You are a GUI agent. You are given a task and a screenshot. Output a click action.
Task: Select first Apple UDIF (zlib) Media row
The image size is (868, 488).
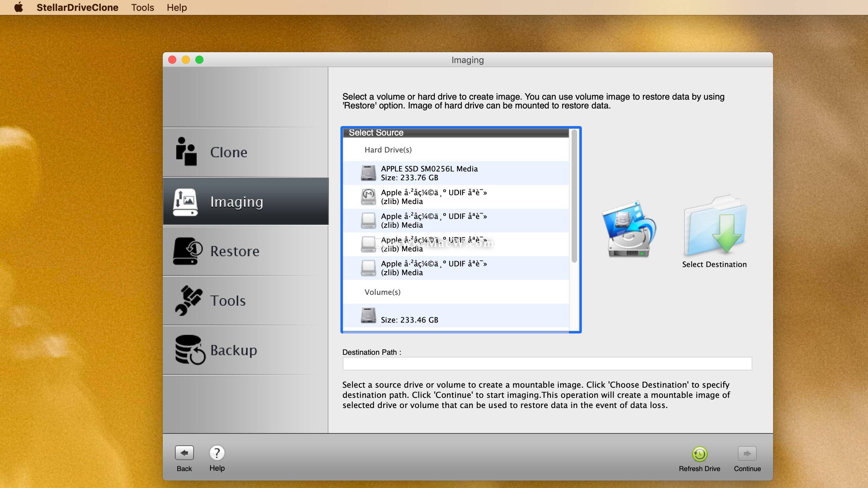click(x=456, y=197)
